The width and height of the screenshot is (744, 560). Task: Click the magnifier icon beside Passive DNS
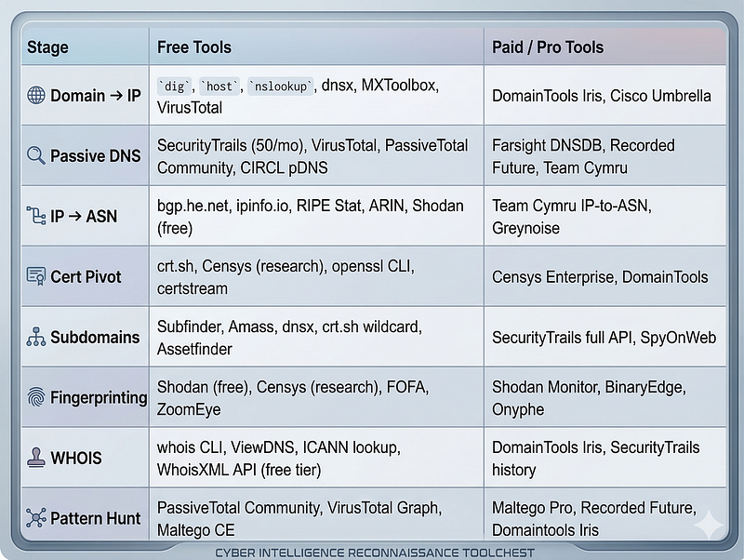(36, 155)
